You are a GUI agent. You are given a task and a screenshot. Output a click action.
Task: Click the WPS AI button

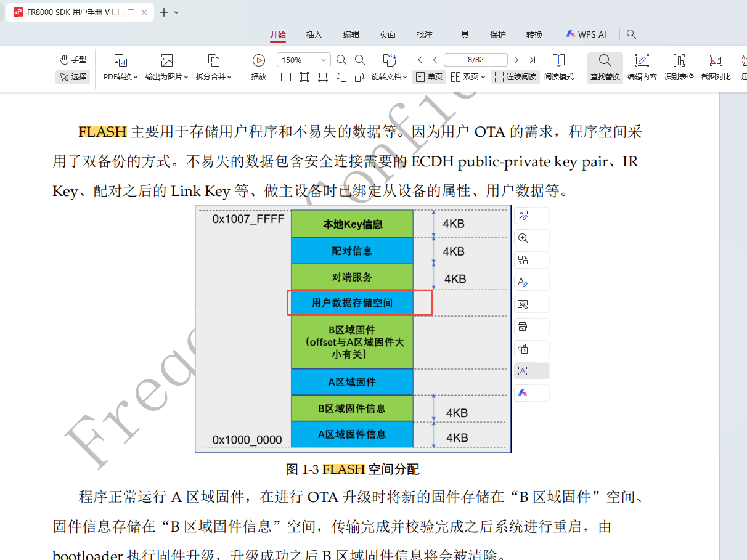click(x=586, y=34)
